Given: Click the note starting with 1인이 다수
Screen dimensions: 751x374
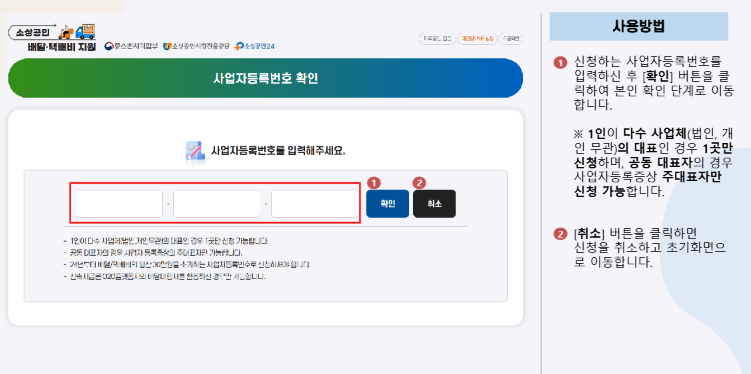Looking at the screenshot, I should coord(169,240).
